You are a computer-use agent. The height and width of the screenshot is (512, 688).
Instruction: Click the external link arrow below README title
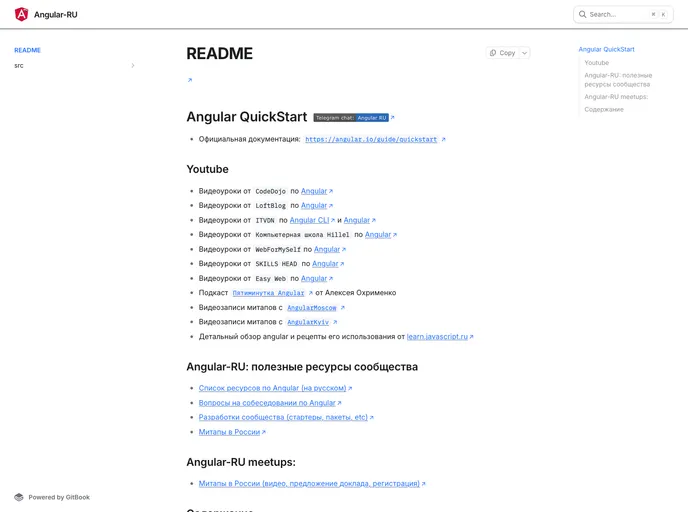pyautogui.click(x=190, y=80)
